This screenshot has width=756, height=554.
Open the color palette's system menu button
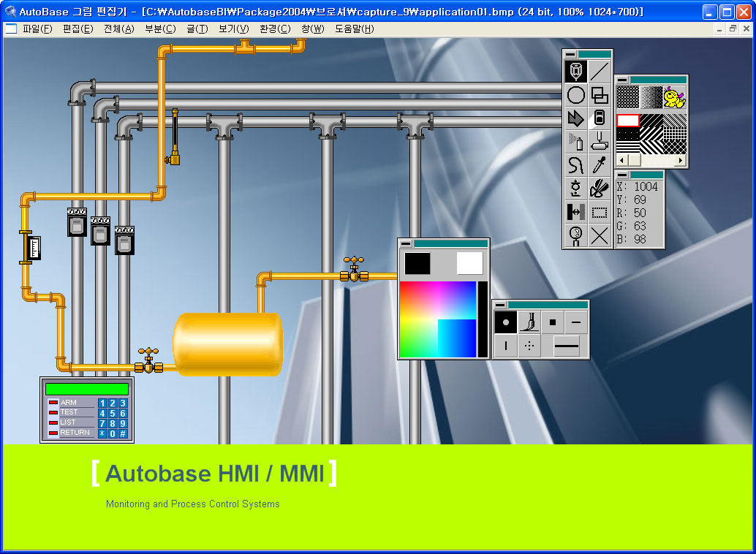[x=406, y=243]
